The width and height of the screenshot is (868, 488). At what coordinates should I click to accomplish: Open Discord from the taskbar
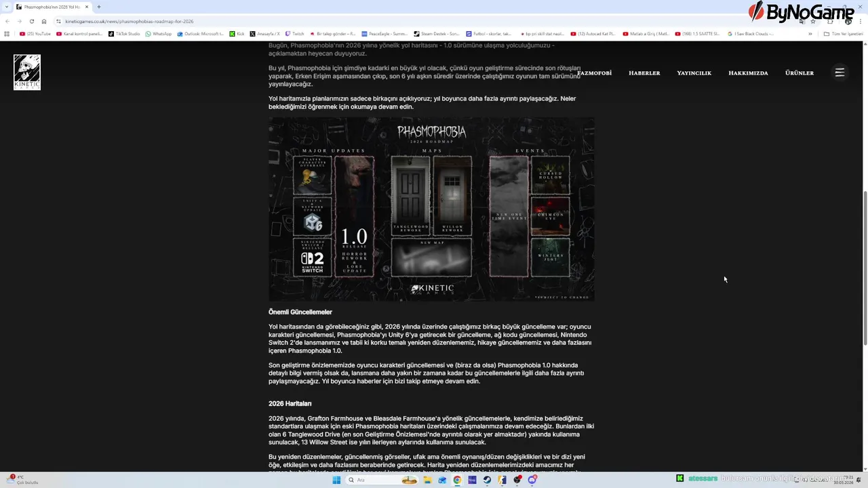click(x=532, y=480)
